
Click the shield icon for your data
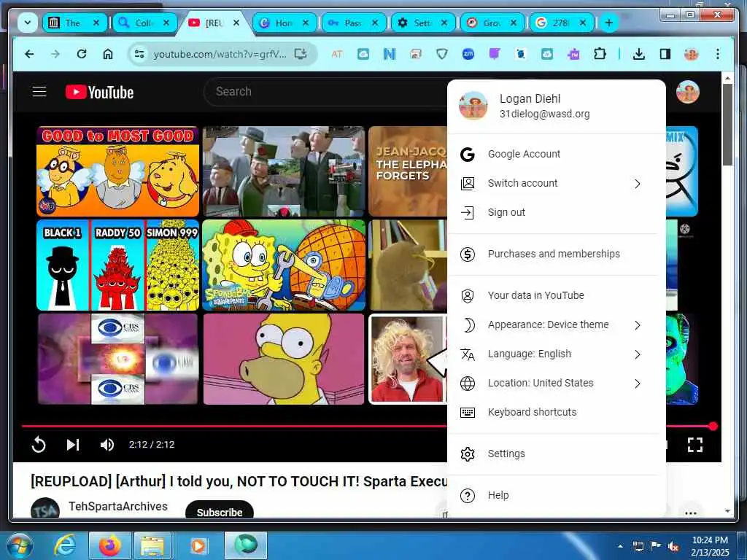pyautogui.click(x=468, y=296)
